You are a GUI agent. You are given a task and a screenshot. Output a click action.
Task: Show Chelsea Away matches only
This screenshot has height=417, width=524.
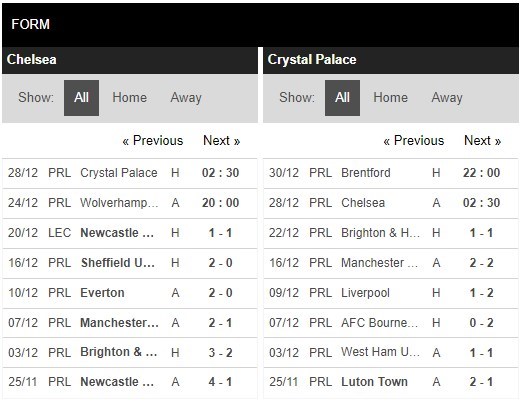tap(186, 98)
